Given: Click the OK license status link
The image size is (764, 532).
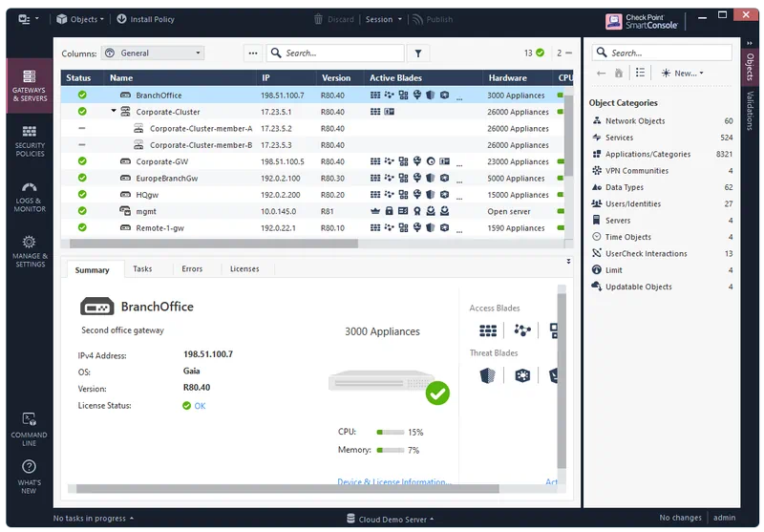Looking at the screenshot, I should [200, 406].
